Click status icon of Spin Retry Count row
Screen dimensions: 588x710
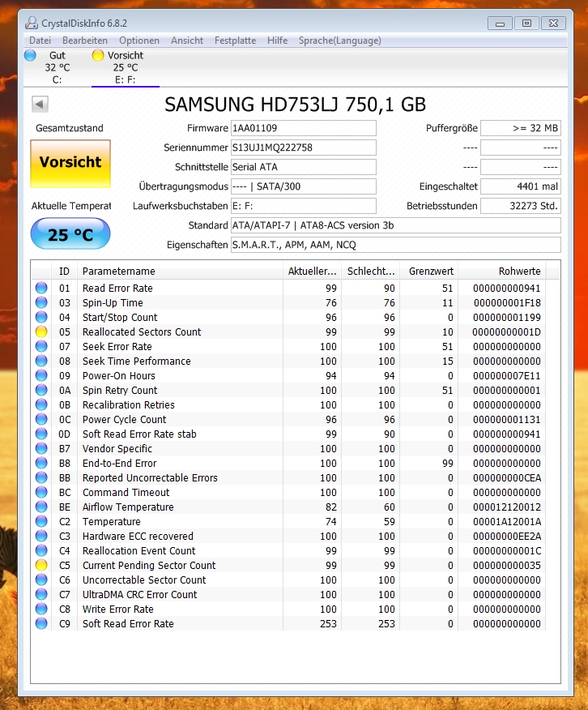41,391
